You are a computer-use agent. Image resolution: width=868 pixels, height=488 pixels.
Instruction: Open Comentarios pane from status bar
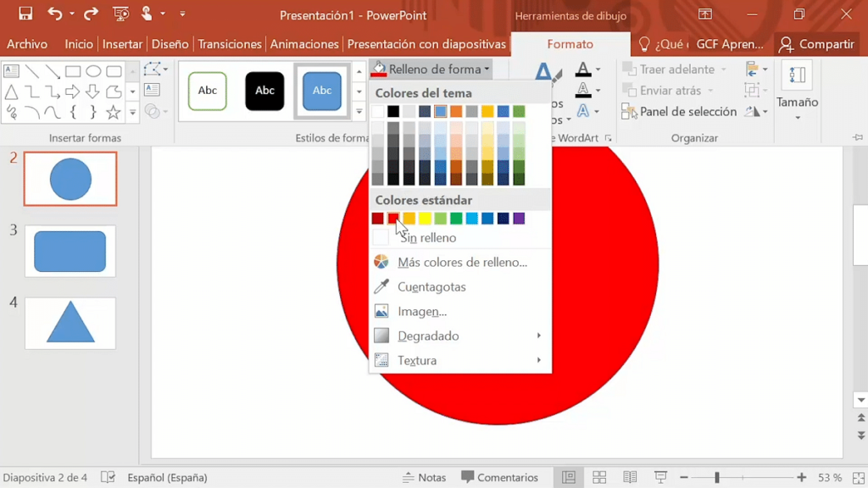tap(498, 478)
